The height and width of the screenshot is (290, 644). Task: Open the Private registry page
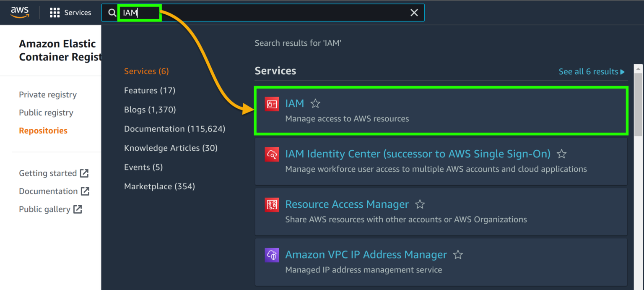pyautogui.click(x=47, y=94)
